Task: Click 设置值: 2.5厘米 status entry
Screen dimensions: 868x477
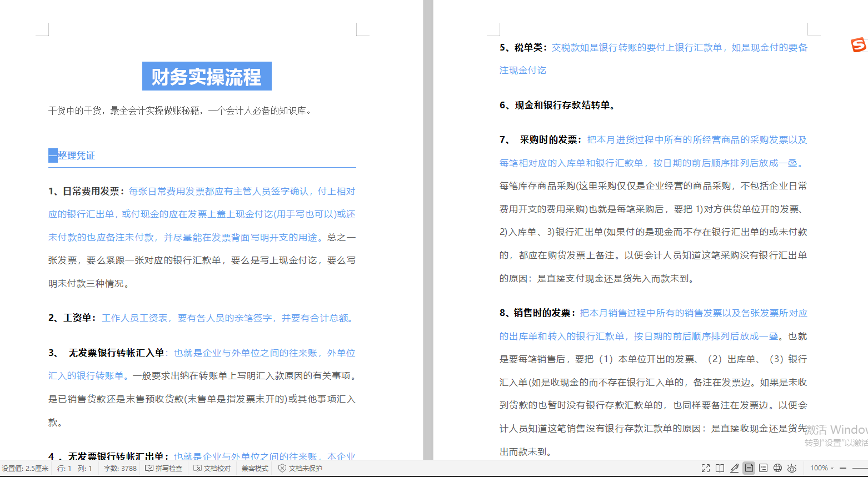Action: 24,469
